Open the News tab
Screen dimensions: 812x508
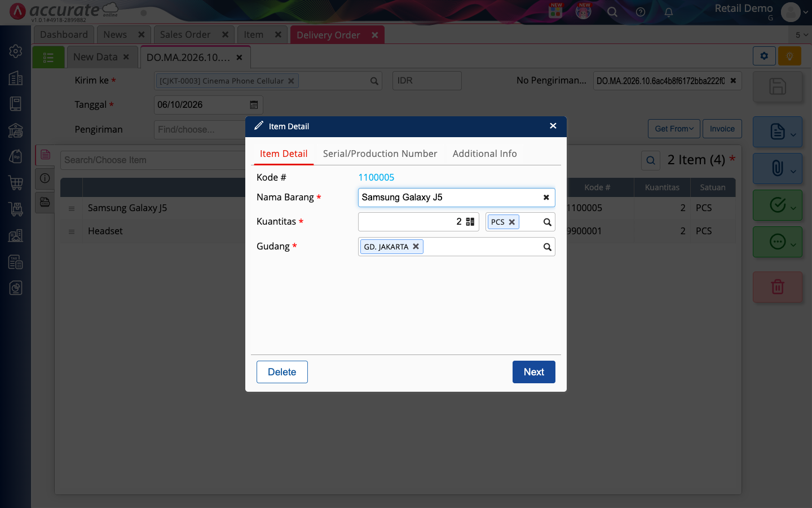coord(115,35)
